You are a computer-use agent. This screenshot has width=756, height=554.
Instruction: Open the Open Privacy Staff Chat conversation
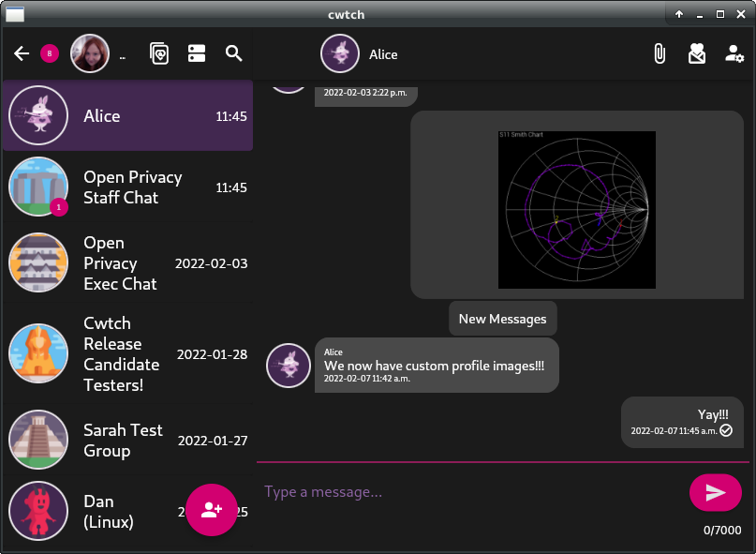(x=127, y=187)
